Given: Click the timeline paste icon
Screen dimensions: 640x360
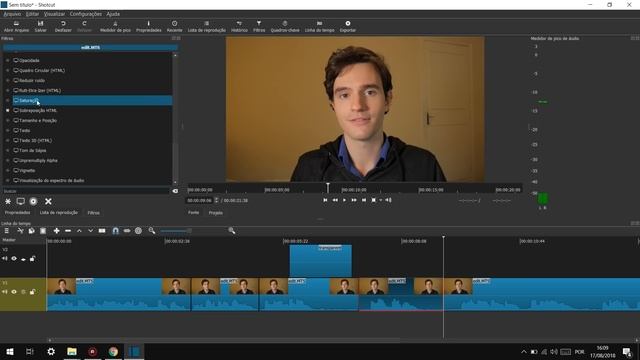Looking at the screenshot, I should point(43,231).
